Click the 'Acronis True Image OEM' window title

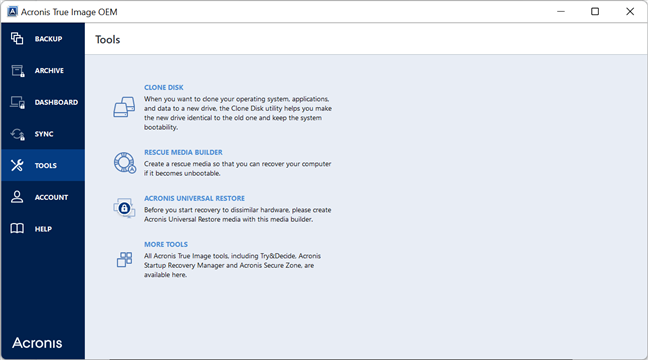tap(69, 12)
